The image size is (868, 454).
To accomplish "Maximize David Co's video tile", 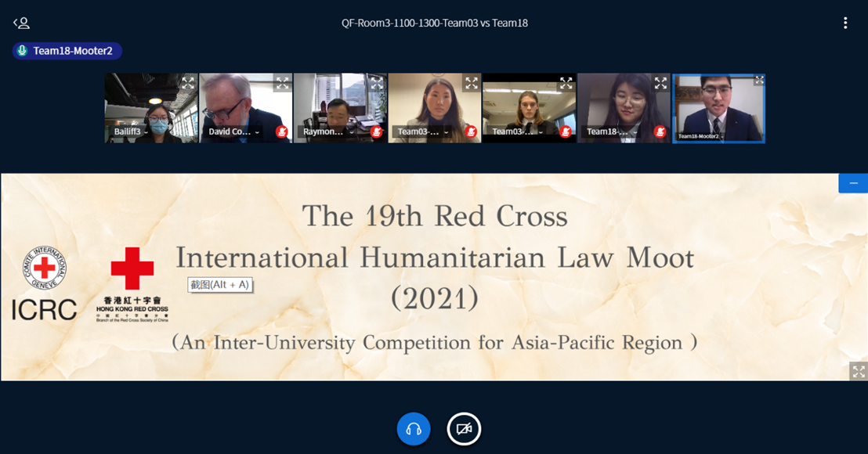I will 282,83.
